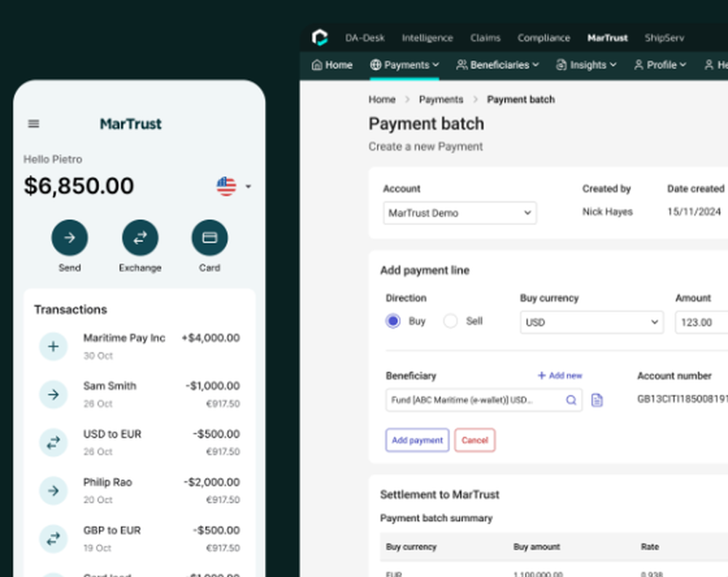Click the search icon in Beneficiary field
This screenshot has width=728, height=577.
[571, 400]
